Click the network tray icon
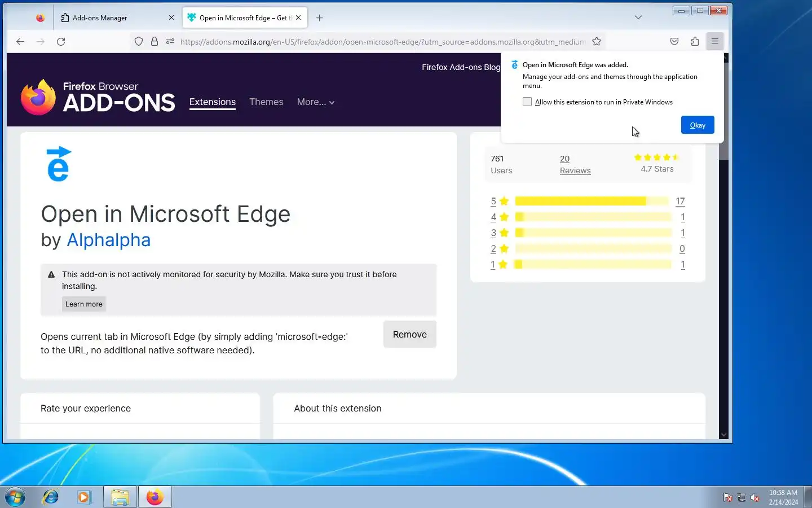Viewport: 812px width, 508px height. pos(742,497)
